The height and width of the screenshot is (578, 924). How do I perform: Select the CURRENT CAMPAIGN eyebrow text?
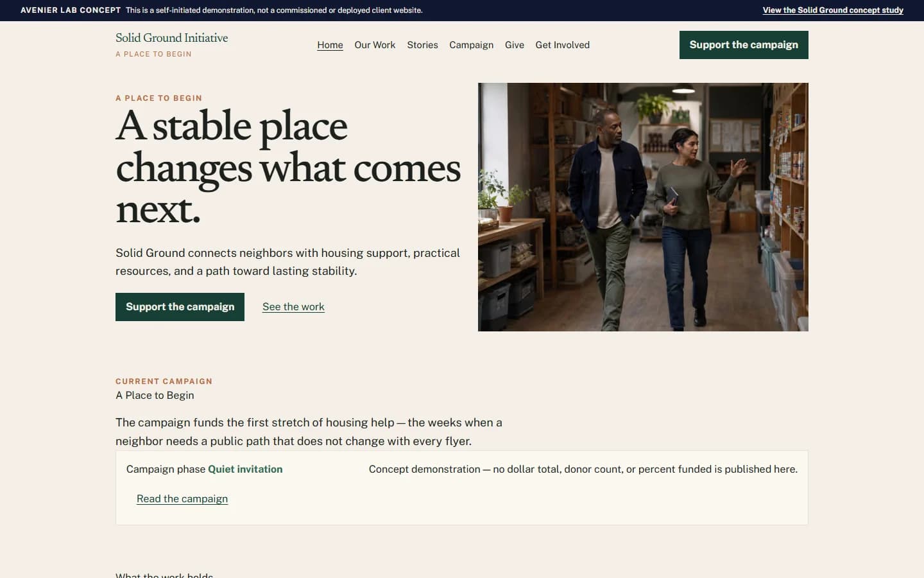[x=164, y=381]
